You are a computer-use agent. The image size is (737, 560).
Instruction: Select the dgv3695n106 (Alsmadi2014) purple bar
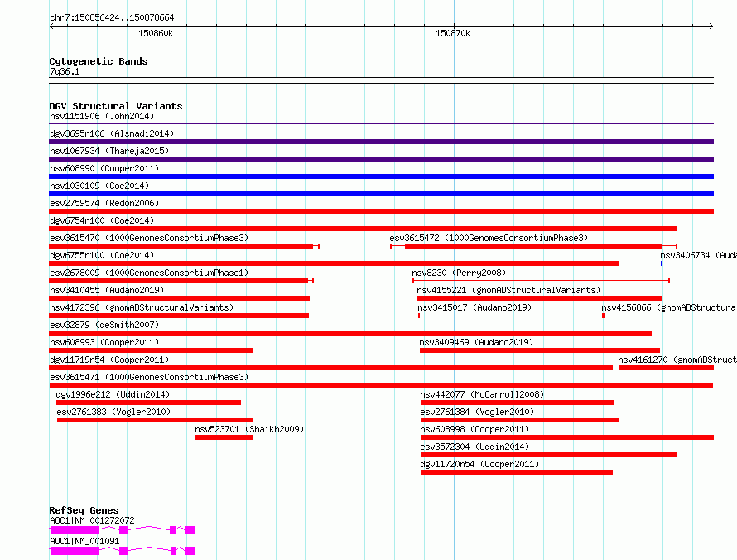pos(381,142)
